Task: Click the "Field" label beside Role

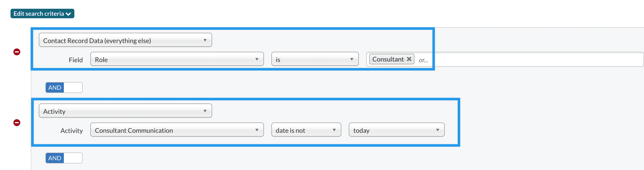Action: (76, 60)
